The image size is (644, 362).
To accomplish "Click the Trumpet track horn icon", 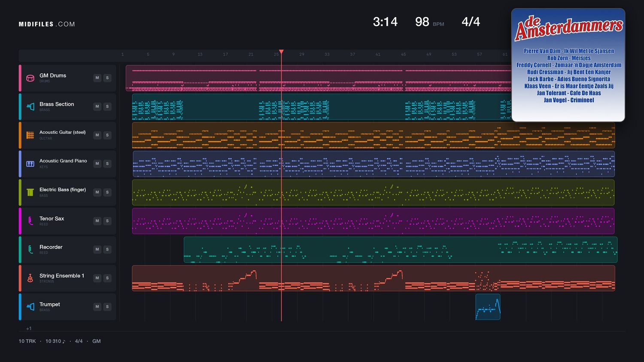I will [x=30, y=307].
